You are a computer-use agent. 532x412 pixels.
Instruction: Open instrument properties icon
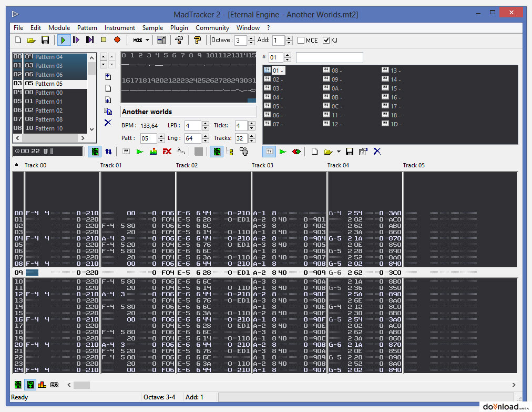pos(363,152)
